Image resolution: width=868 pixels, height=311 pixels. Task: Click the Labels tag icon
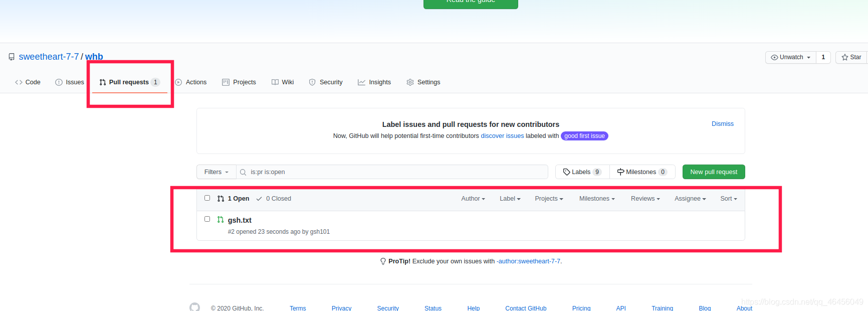[567, 172]
